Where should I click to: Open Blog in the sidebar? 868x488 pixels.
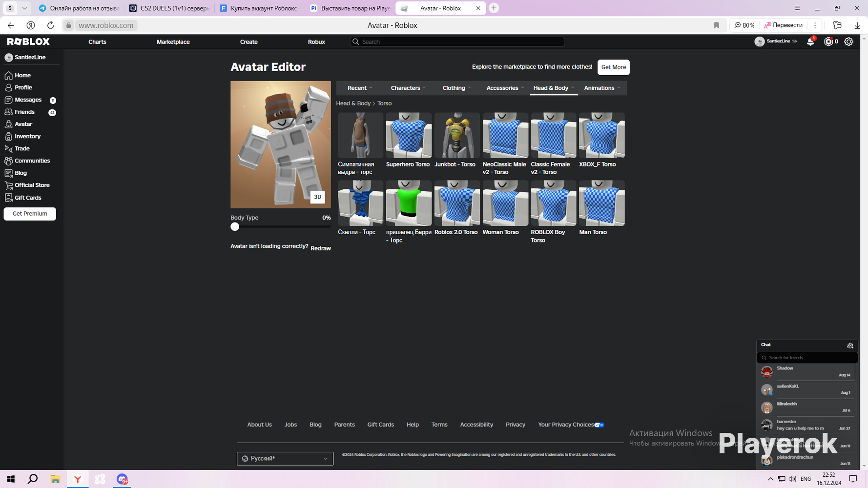[x=21, y=173]
